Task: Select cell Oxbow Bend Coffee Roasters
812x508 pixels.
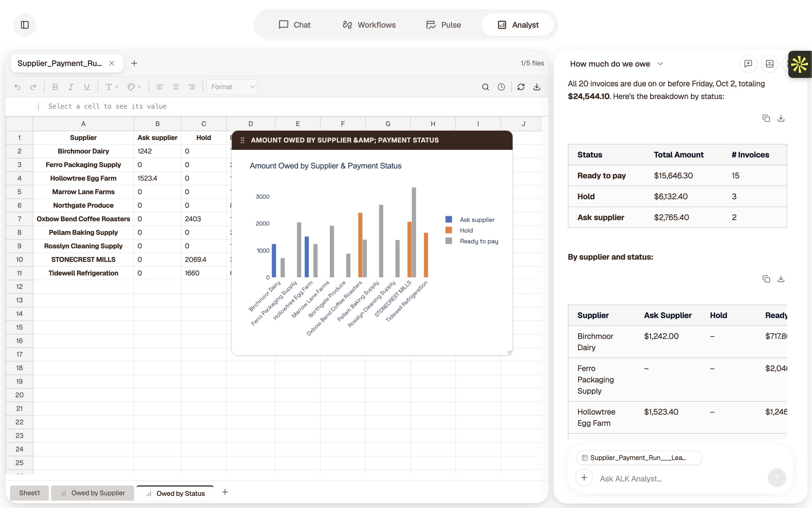Action: click(x=83, y=219)
